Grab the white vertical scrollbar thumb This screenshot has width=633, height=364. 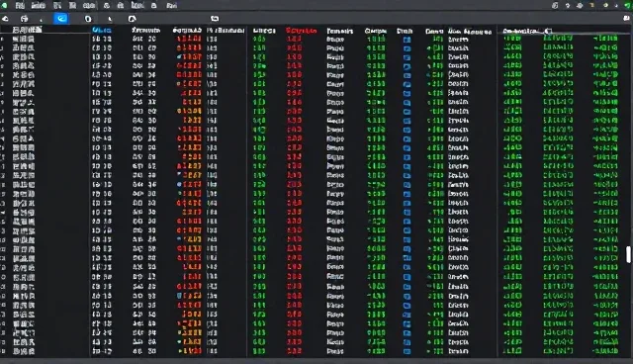click(628, 254)
